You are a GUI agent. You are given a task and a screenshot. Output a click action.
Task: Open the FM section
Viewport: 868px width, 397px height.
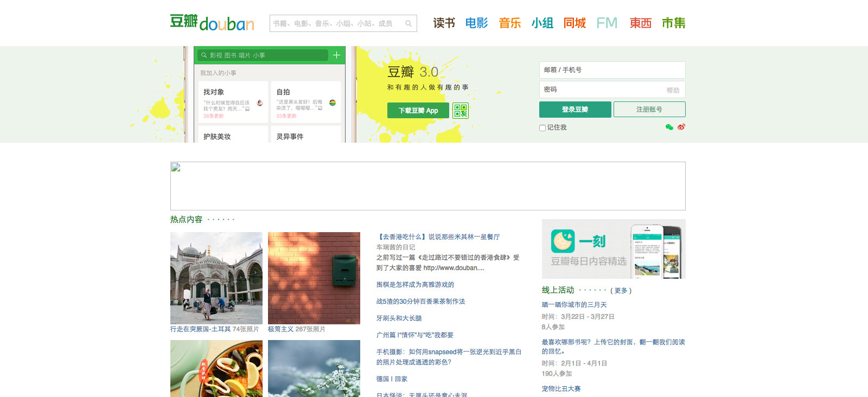(x=607, y=23)
